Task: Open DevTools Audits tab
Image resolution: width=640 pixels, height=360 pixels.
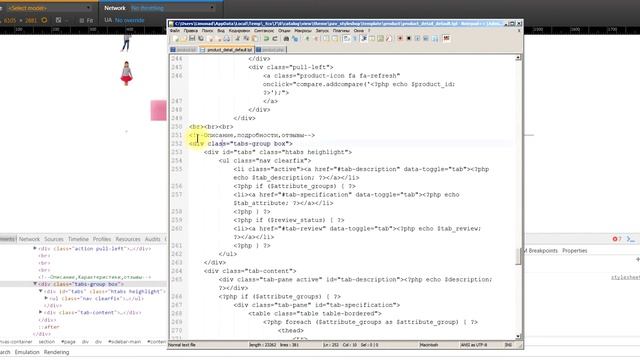Action: pyautogui.click(x=153, y=239)
